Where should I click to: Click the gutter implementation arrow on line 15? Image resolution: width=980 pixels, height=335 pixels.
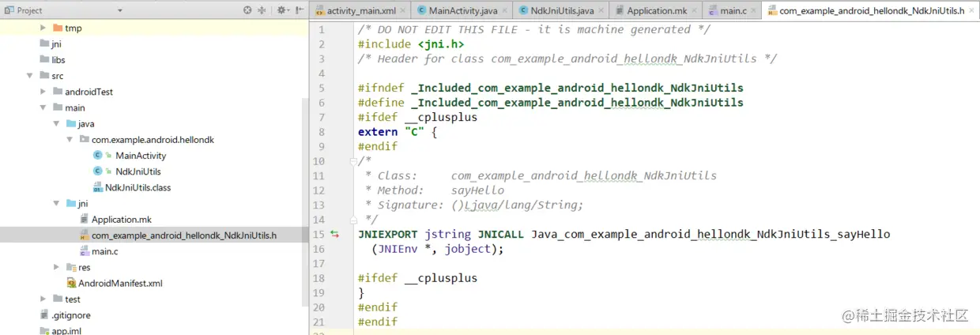pos(334,234)
